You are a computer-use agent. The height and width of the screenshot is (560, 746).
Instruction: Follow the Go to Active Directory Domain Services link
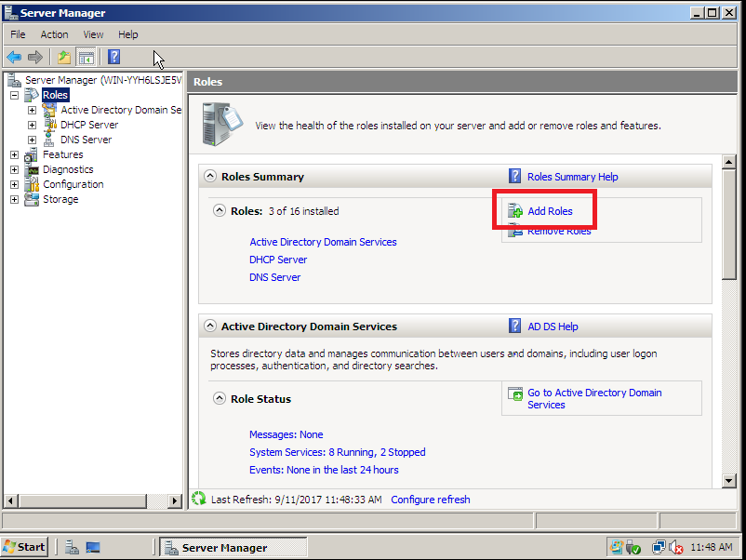pos(594,399)
